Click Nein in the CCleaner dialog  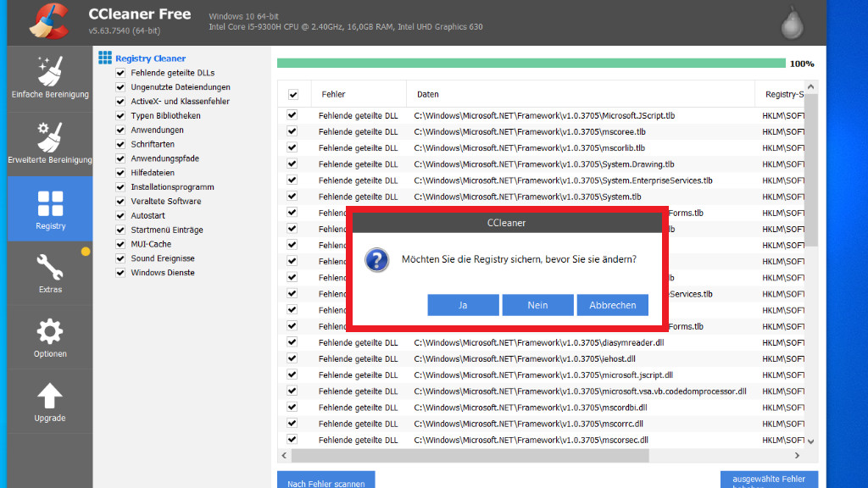[537, 305]
